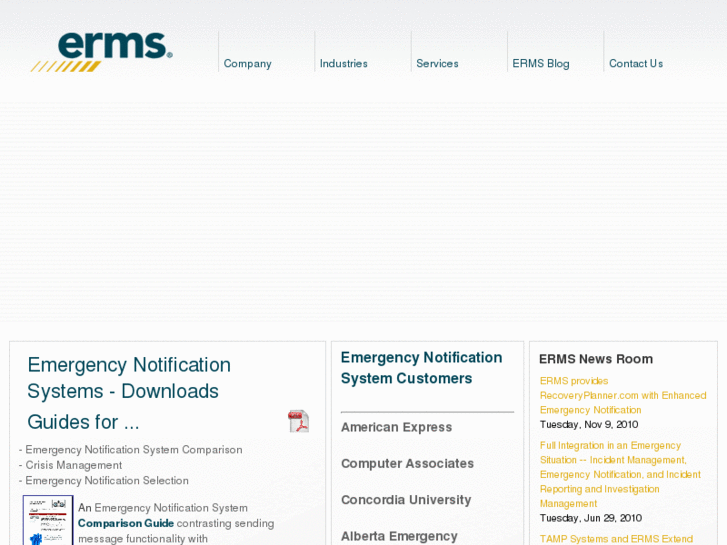This screenshot has height=545, width=727.
Task: Select the Crisis Management list item
Action: [74, 465]
